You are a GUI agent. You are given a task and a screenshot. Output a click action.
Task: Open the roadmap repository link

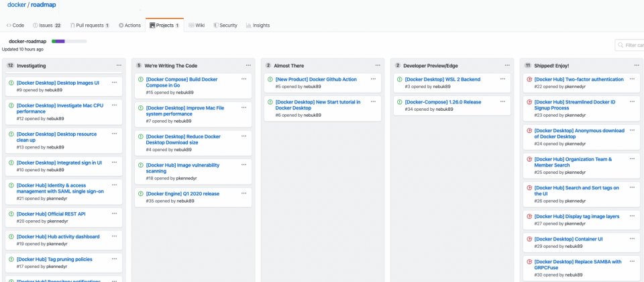[44, 5]
